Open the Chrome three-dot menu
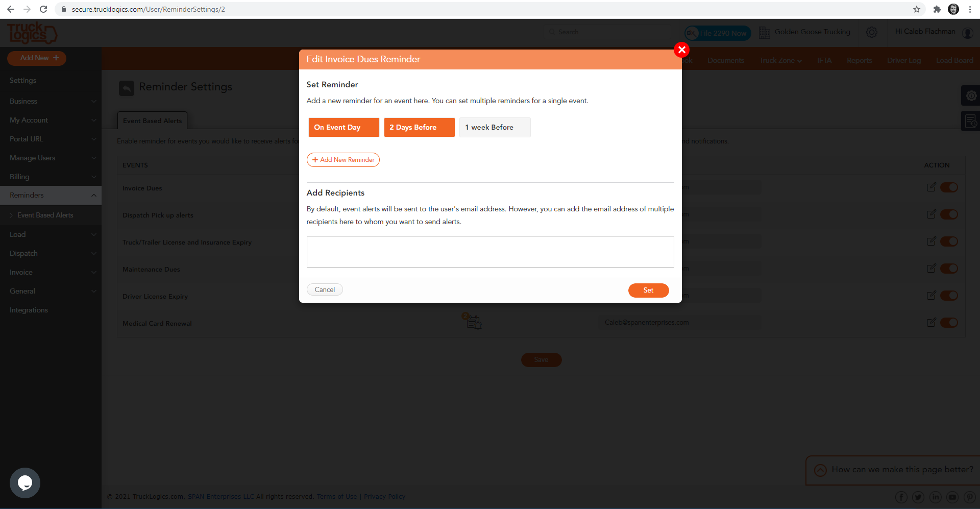This screenshot has height=509, width=980. (970, 9)
